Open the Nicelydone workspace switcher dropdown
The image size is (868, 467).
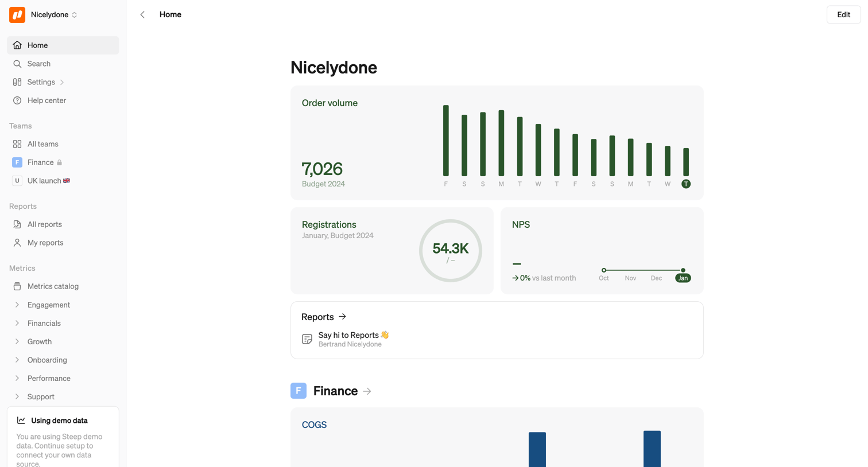tap(54, 15)
